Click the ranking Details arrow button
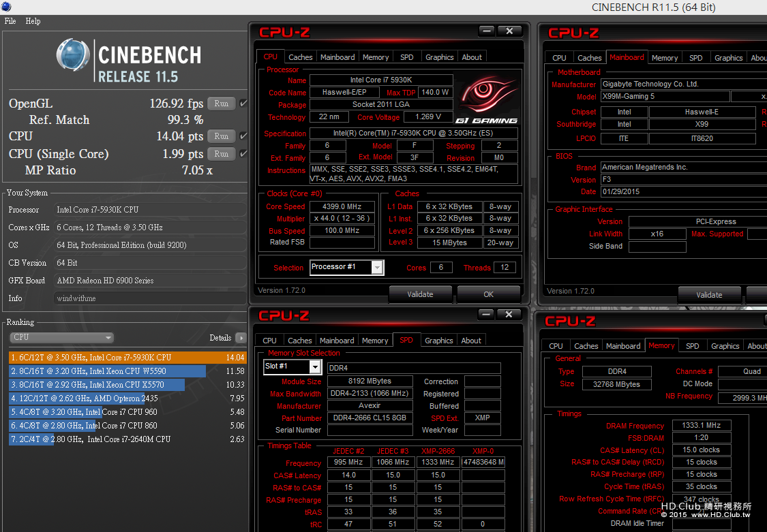Viewport: 767px width, 532px height. point(241,338)
